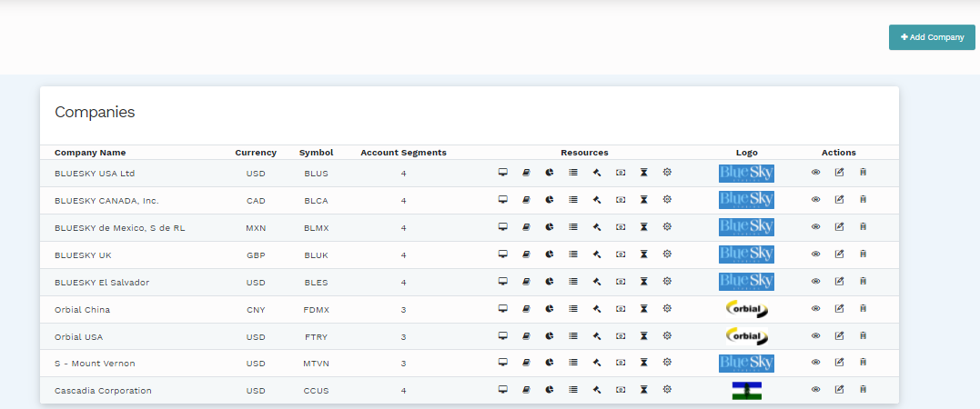Open pie chart icon for BLUESKY de Mexico
Viewport: 980px width, 409px height.
pos(550,227)
